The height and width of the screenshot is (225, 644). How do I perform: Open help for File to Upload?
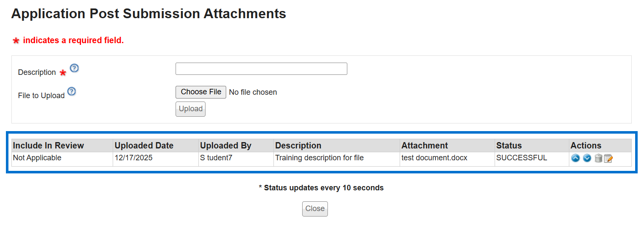[x=72, y=91]
